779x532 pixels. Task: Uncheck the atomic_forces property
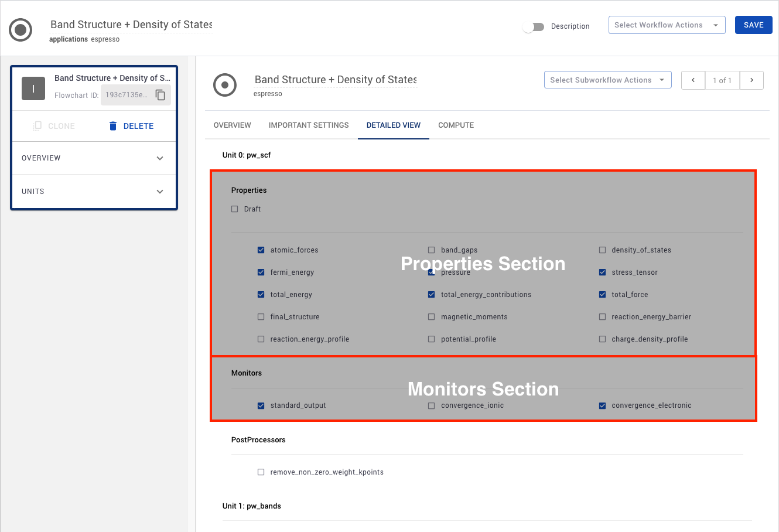tap(261, 250)
